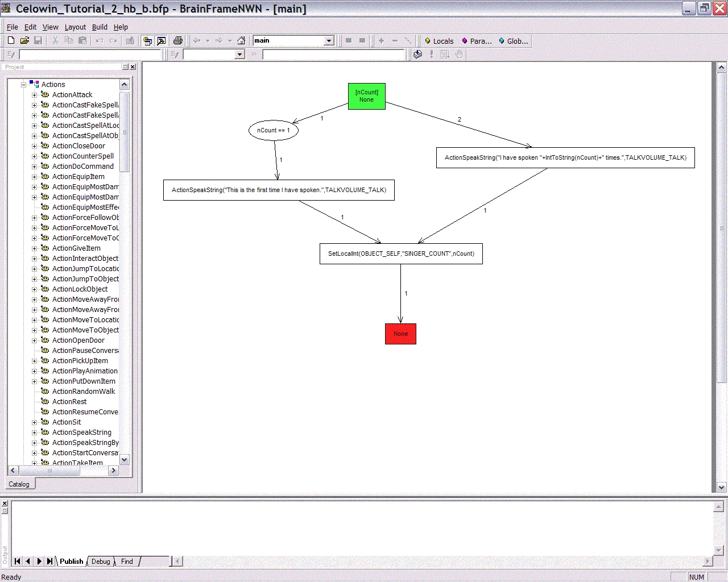Click the project window toggle icon

pyautogui.click(x=147, y=40)
